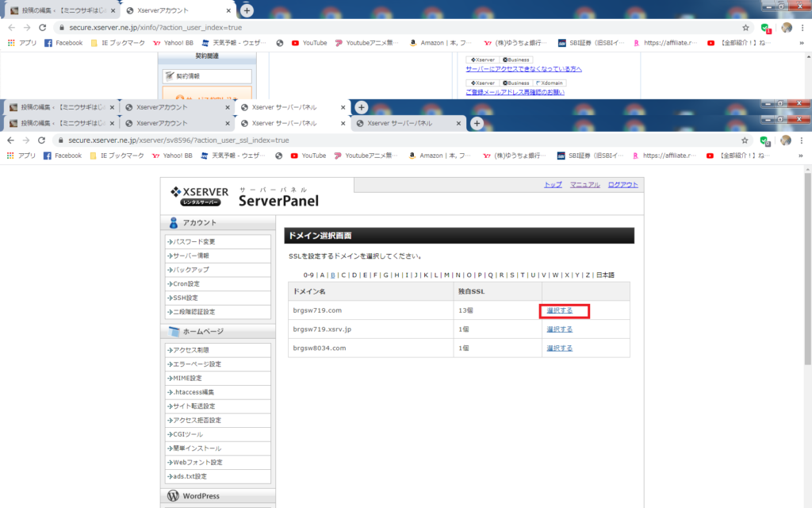Viewport: 812px width, 508px height.
Task: Open 簡単インストール in the sidebar menu
Action: point(193,448)
